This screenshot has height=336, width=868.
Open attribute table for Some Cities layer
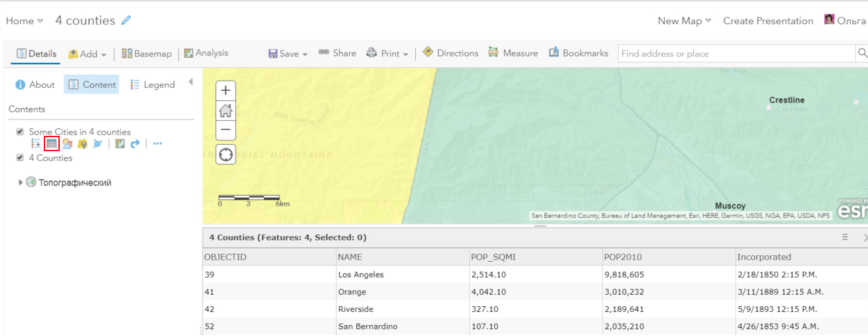tap(51, 144)
